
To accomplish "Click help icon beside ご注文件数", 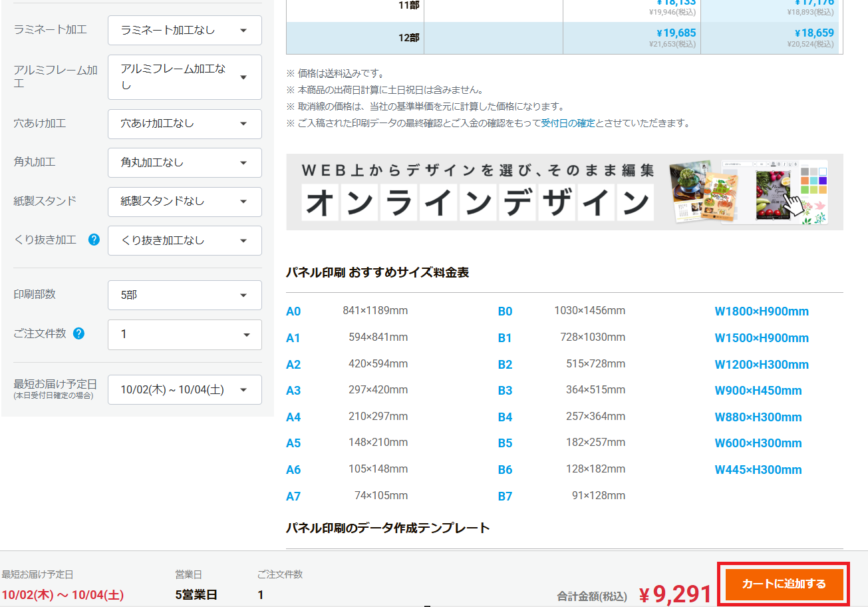I will coord(78,333).
